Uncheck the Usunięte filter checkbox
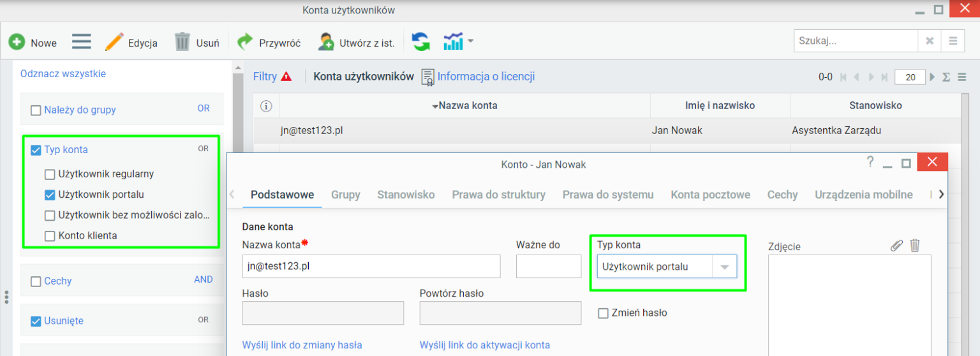This screenshot has width=980, height=356. (x=36, y=322)
